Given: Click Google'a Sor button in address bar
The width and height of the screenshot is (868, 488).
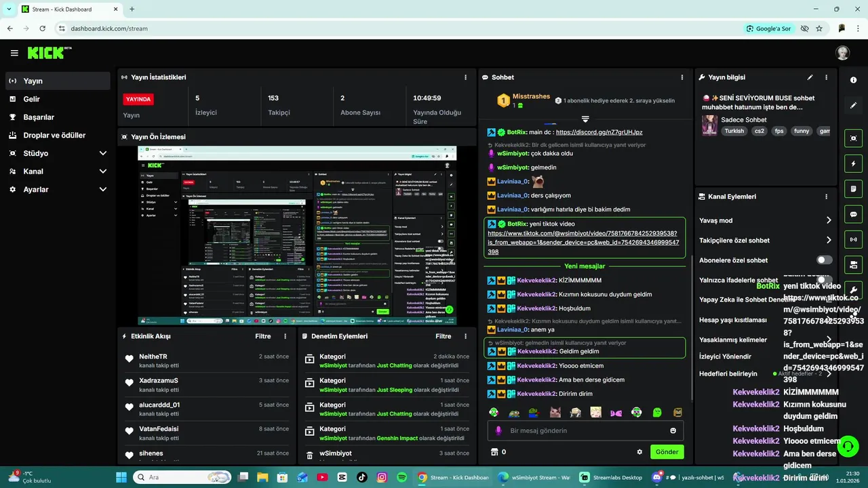Looking at the screenshot, I should 768,28.
